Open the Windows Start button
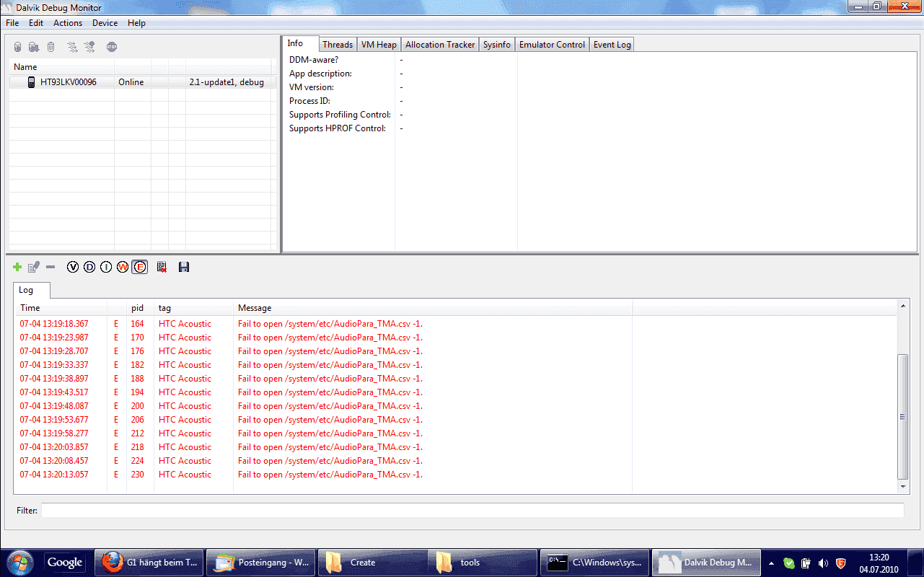924x577 pixels. point(19,562)
